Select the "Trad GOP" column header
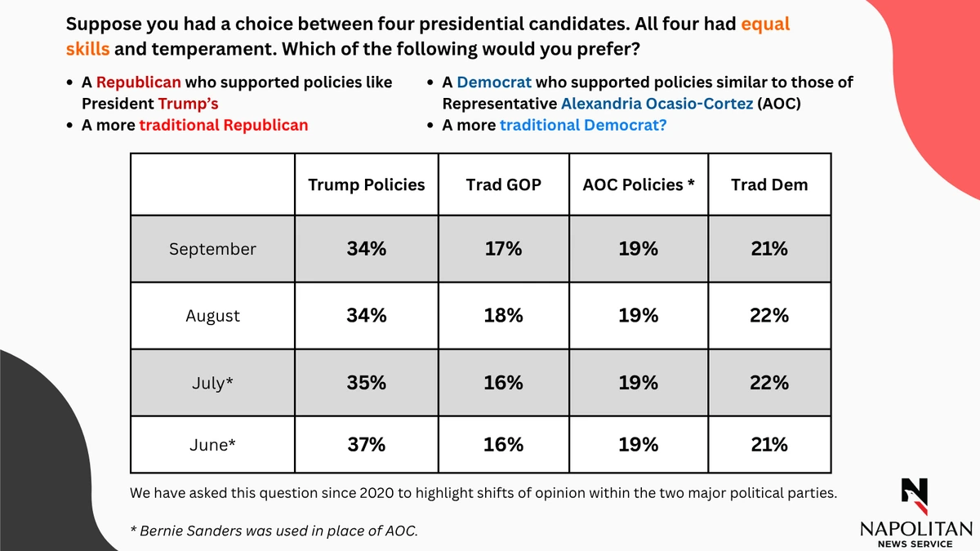 coord(503,184)
